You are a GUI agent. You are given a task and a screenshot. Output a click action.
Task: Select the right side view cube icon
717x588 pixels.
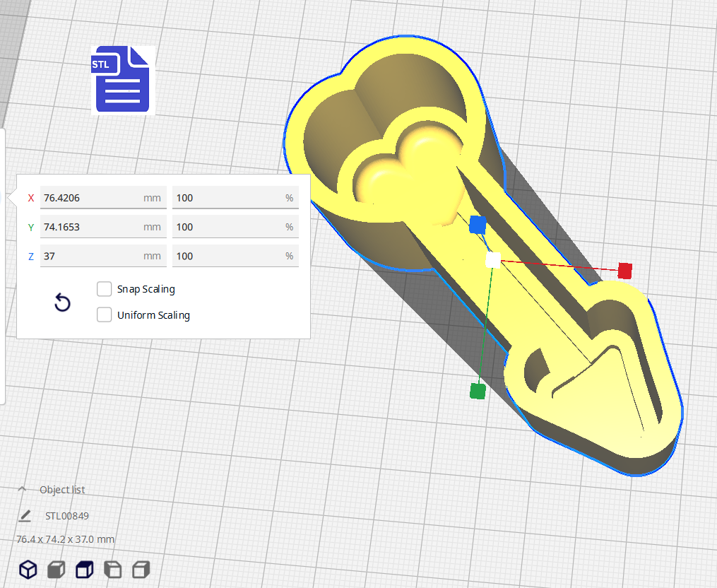(x=141, y=570)
